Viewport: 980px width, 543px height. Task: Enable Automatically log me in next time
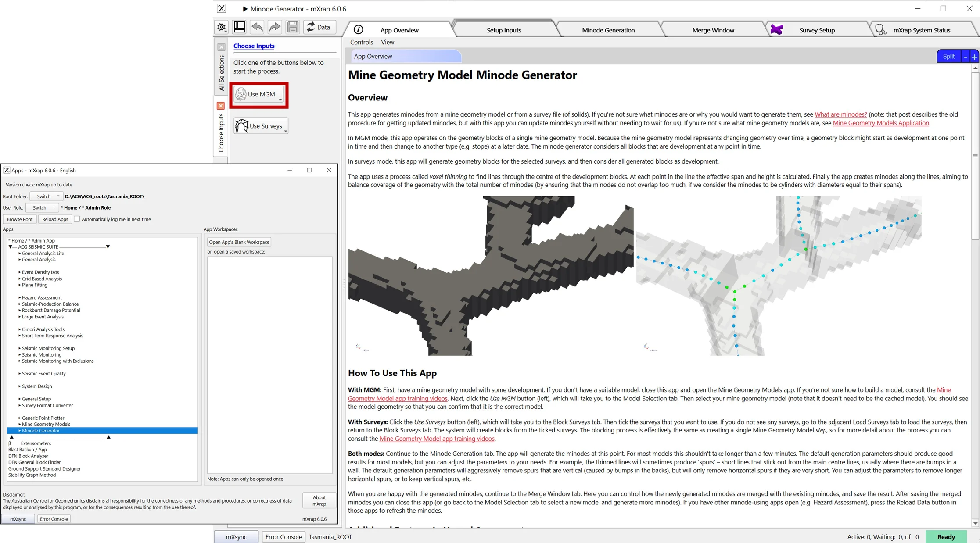pyautogui.click(x=77, y=219)
